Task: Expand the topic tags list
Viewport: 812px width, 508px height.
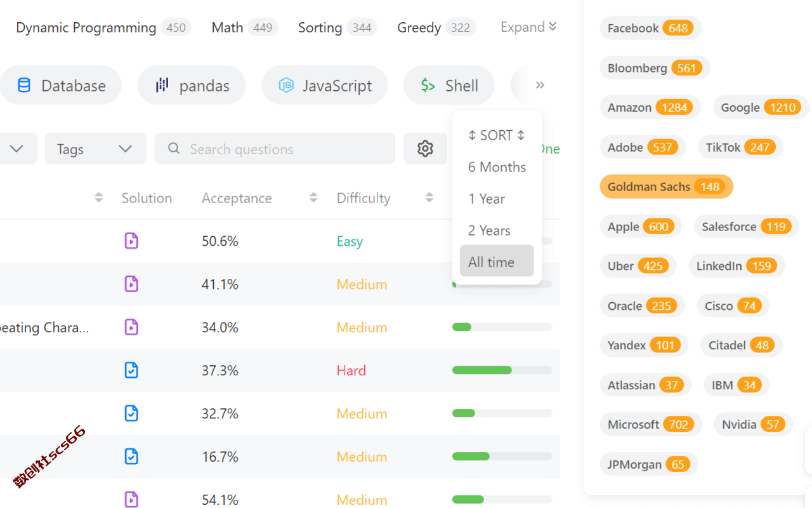Action: point(528,27)
